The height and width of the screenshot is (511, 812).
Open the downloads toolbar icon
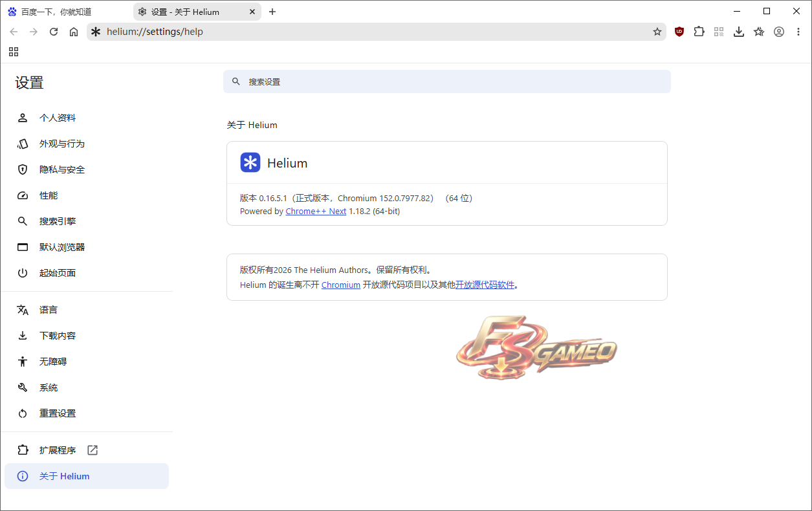739,32
